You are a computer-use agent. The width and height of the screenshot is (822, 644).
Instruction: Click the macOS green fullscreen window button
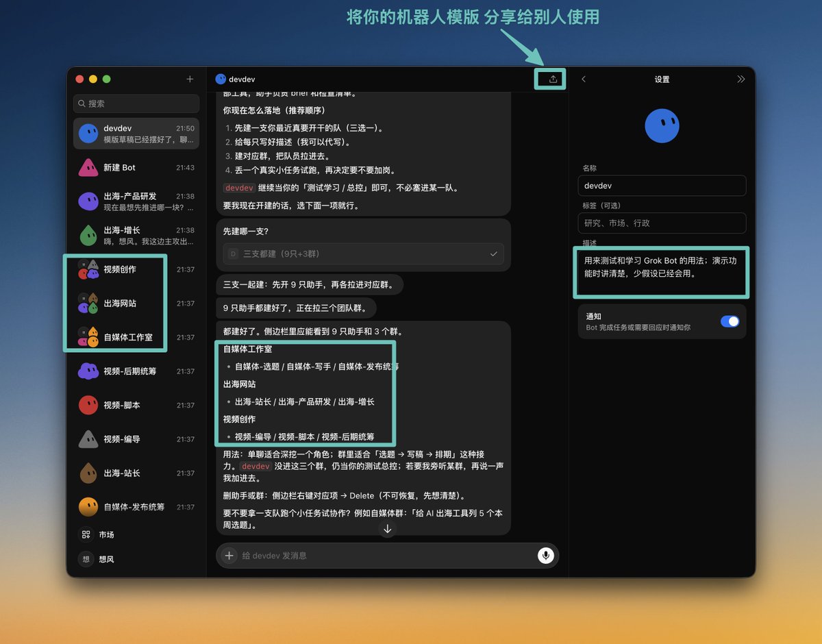click(106, 79)
